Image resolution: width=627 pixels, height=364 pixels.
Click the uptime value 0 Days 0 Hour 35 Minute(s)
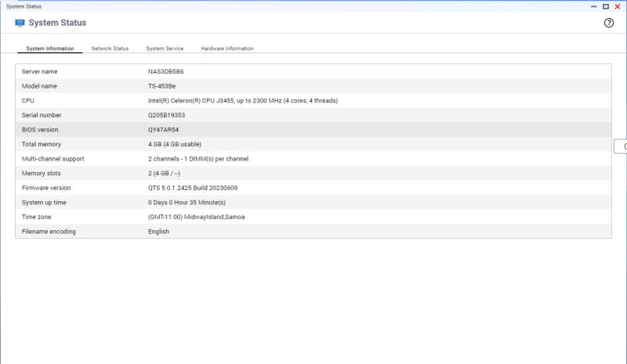187,203
